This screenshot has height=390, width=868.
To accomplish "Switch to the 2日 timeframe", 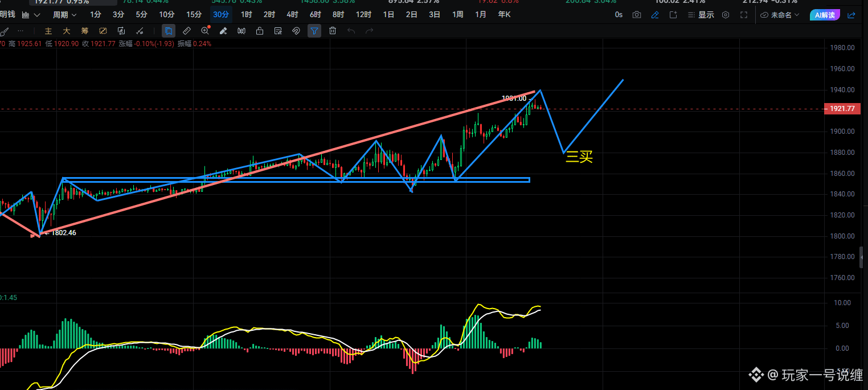I will (x=411, y=15).
